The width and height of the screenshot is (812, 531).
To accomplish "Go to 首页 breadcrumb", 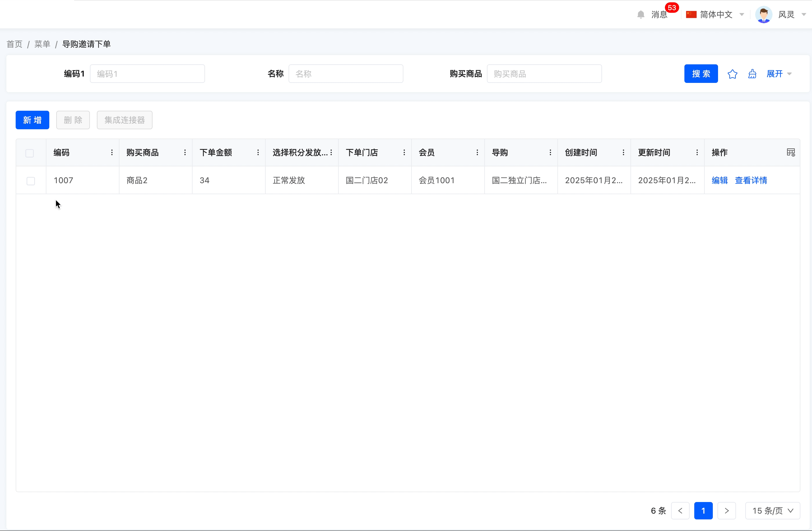I will point(14,44).
